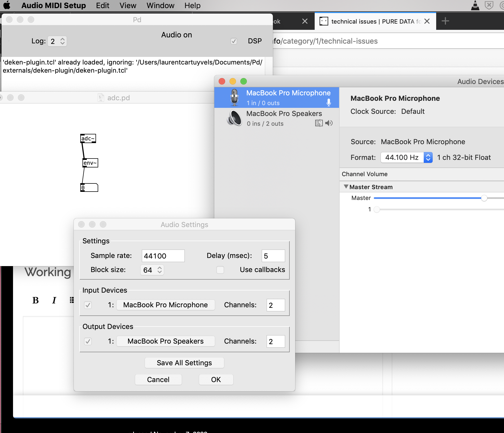Click the speakers alert sound badge
The height and width of the screenshot is (433, 504).
coord(319,123)
